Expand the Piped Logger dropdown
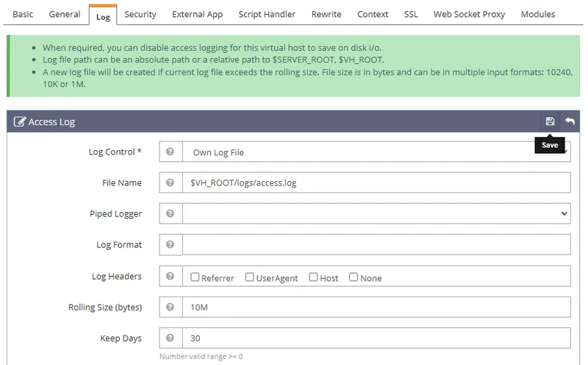 coord(375,214)
